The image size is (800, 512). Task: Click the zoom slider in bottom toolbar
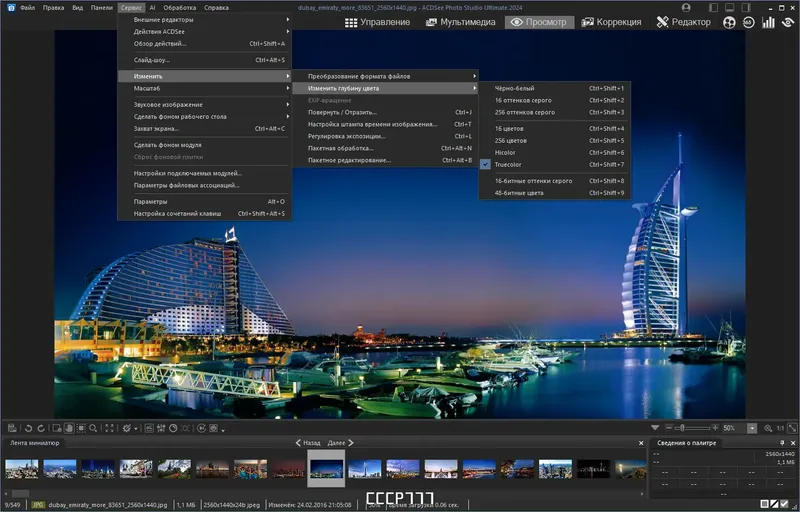pyautogui.click(x=682, y=428)
